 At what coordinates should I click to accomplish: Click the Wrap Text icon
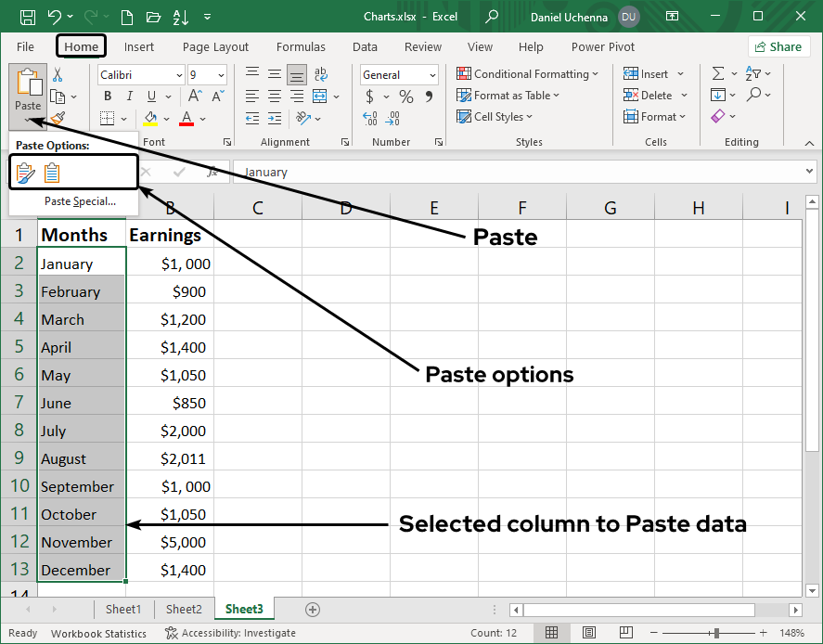click(322, 75)
